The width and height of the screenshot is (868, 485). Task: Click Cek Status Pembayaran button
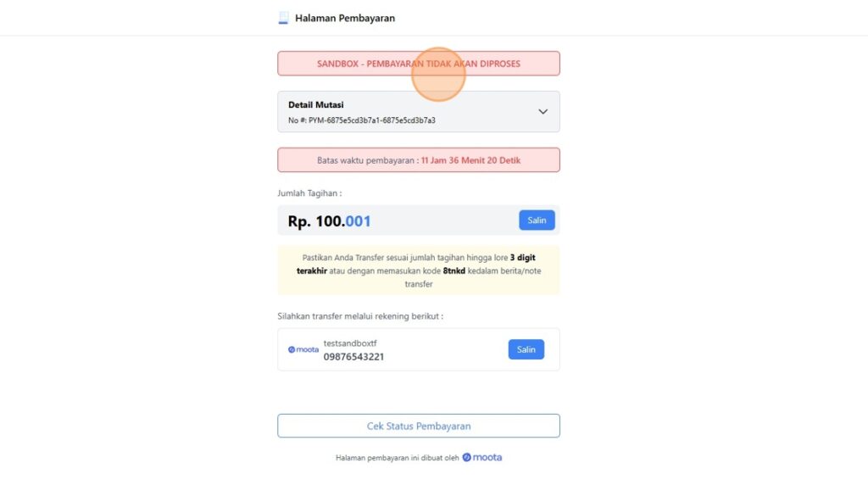pyautogui.click(x=419, y=426)
